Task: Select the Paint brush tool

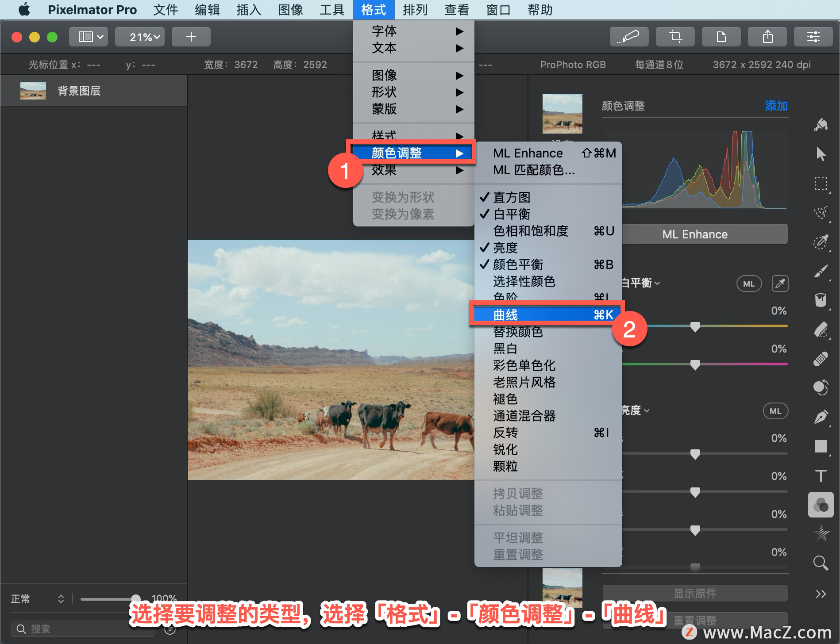Action: click(x=821, y=271)
